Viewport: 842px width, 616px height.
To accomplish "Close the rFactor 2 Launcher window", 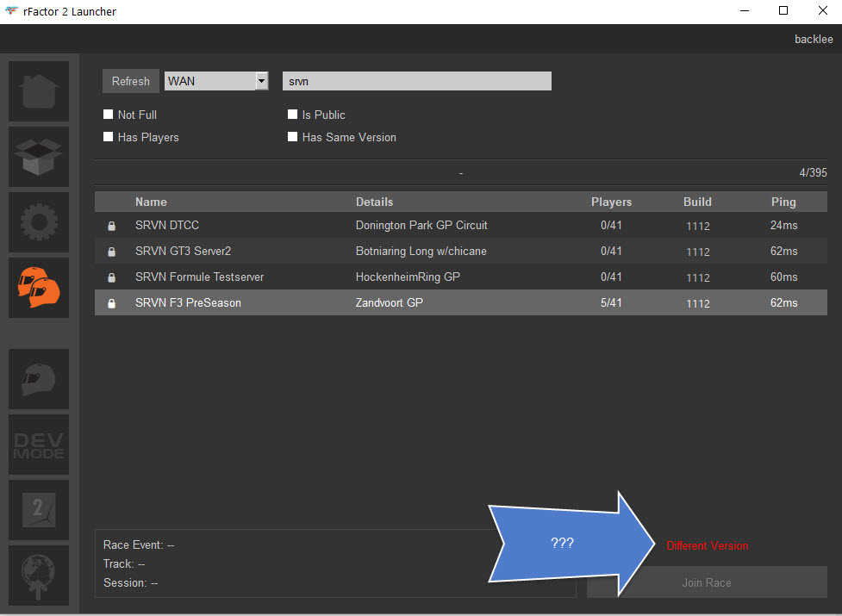I will click(823, 10).
